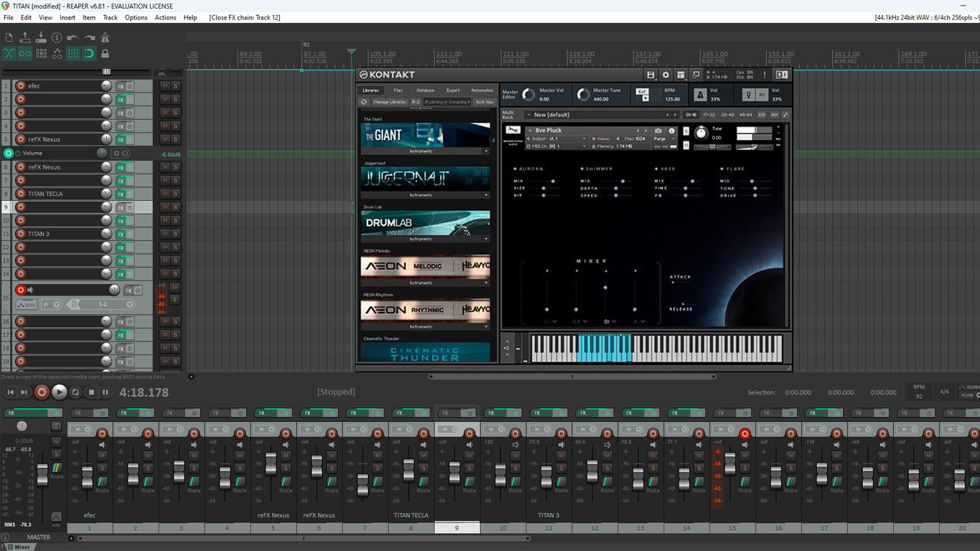980x551 pixels.
Task: Open Project Settings info icon
Action: (57, 37)
